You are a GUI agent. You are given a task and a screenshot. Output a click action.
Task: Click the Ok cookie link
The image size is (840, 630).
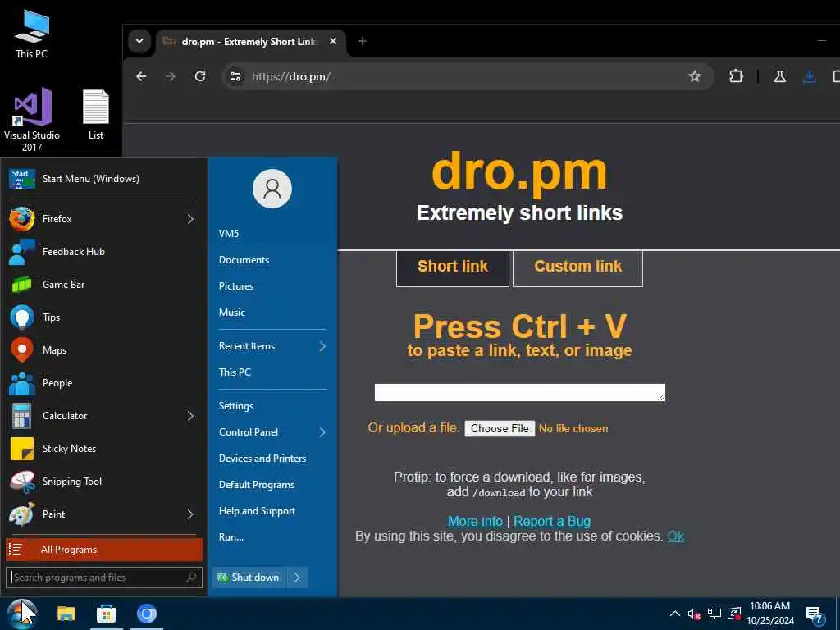[676, 536]
